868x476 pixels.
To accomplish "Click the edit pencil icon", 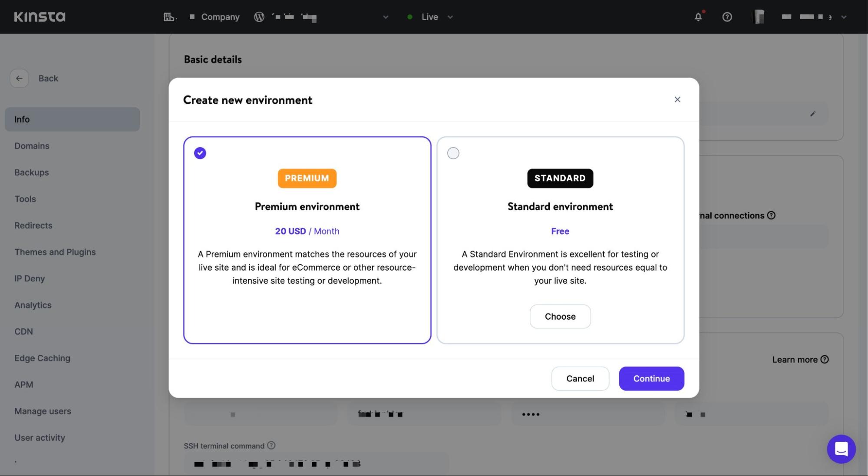I will pos(812,114).
